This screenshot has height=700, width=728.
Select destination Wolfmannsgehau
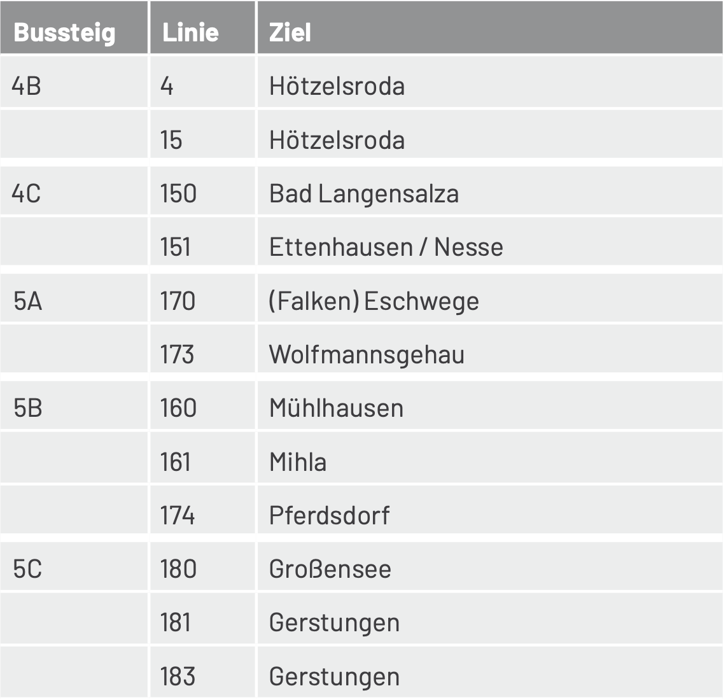pyautogui.click(x=367, y=355)
